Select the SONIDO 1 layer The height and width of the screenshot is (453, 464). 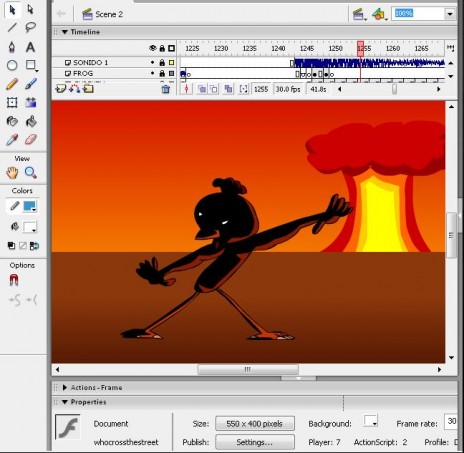point(91,62)
